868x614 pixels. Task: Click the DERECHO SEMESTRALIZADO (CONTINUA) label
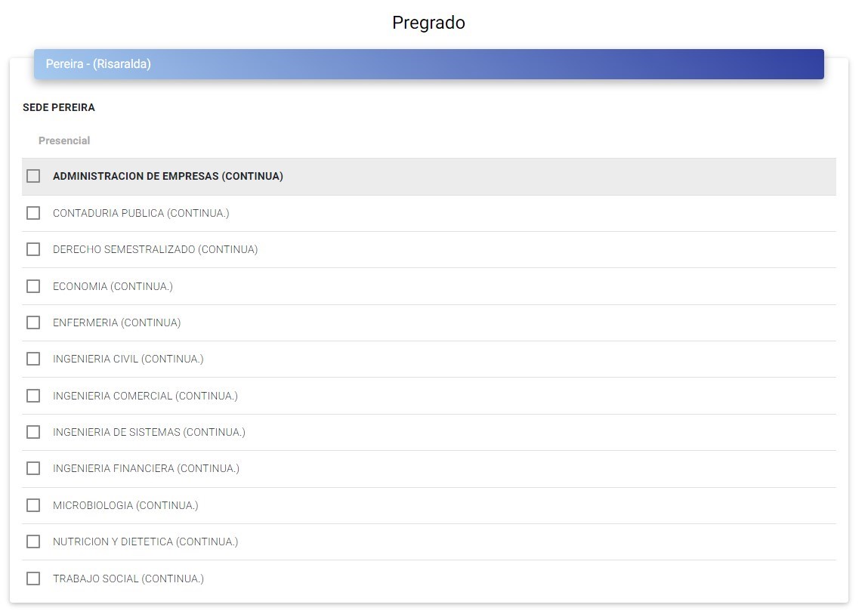(156, 249)
